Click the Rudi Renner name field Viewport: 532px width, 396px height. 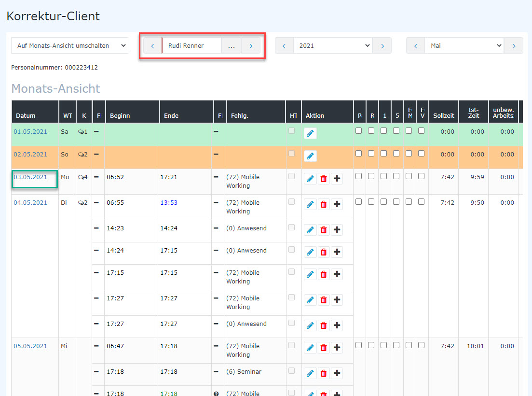click(191, 46)
